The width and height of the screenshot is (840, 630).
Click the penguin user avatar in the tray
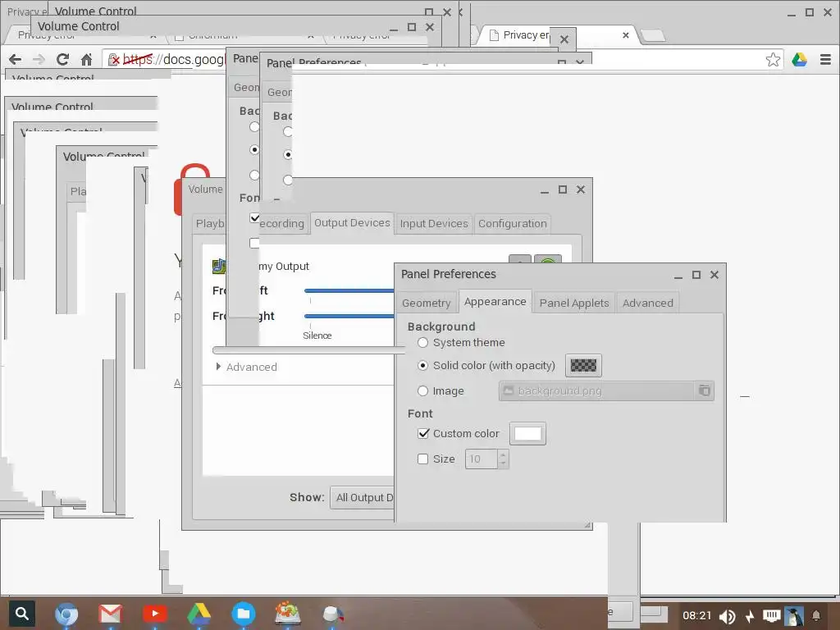pyautogui.click(x=794, y=616)
